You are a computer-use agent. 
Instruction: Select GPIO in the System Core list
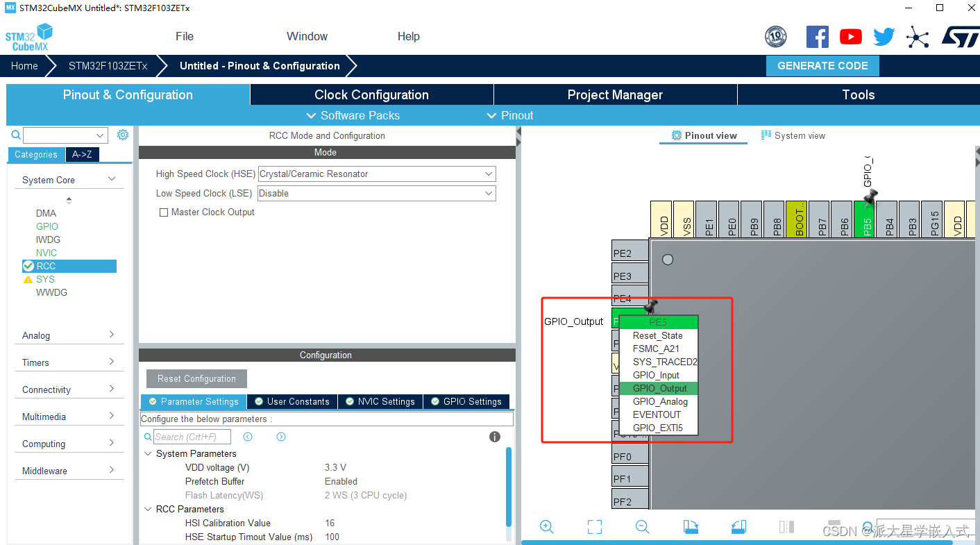pyautogui.click(x=47, y=226)
